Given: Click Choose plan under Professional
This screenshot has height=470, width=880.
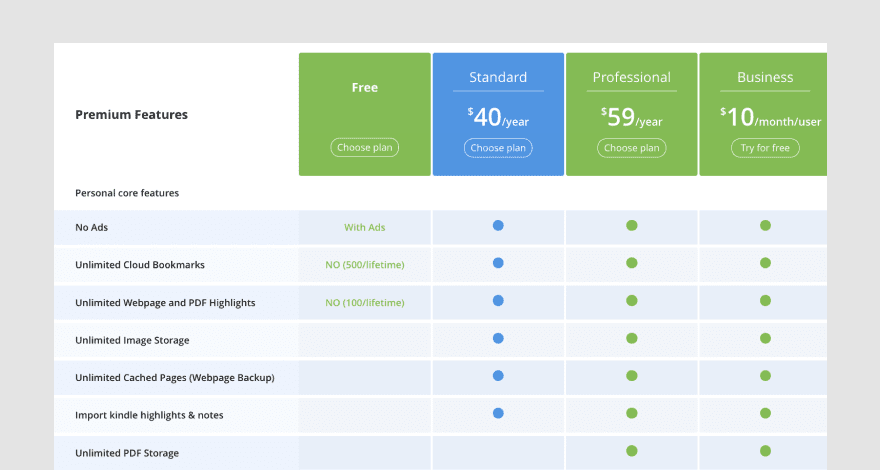Looking at the screenshot, I should (631, 148).
